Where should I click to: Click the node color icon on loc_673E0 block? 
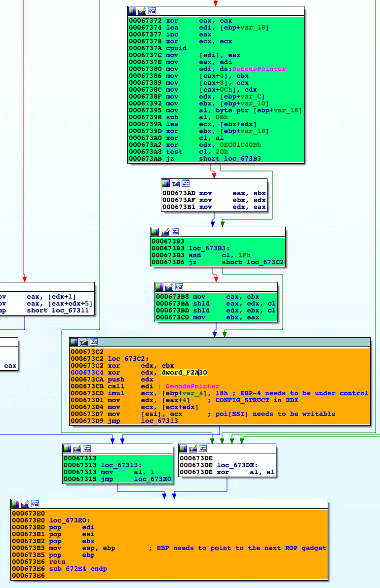(x=16, y=504)
